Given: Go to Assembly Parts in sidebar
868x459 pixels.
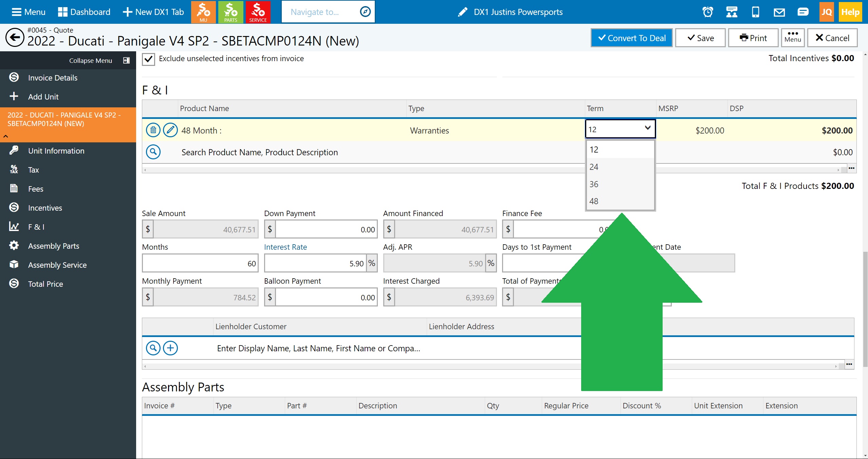Looking at the screenshot, I should click(54, 246).
